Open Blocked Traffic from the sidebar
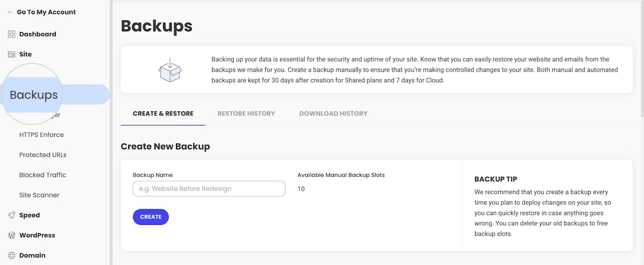 click(x=42, y=175)
